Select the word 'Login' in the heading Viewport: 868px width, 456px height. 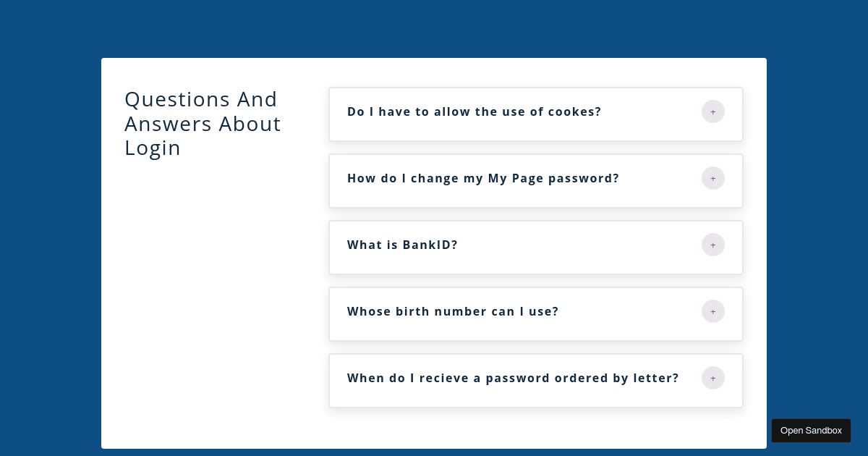click(153, 148)
